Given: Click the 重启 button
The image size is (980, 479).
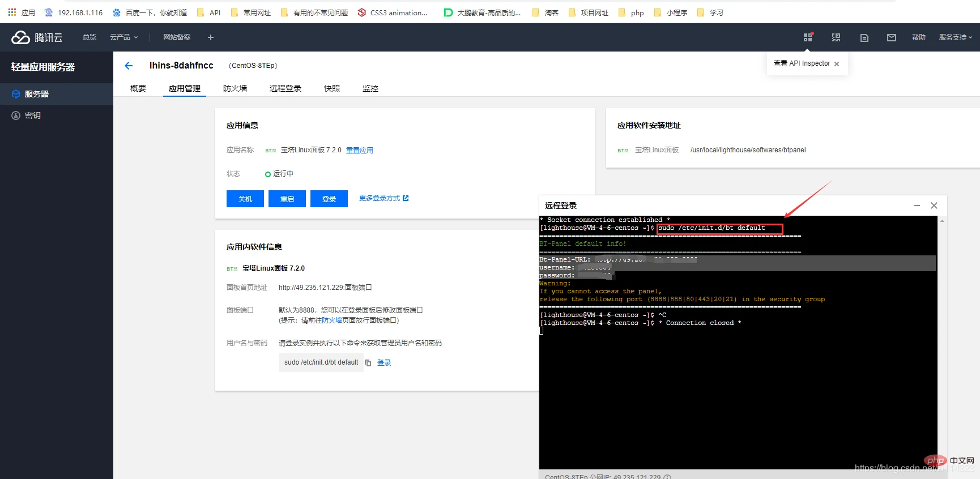Looking at the screenshot, I should pos(287,199).
